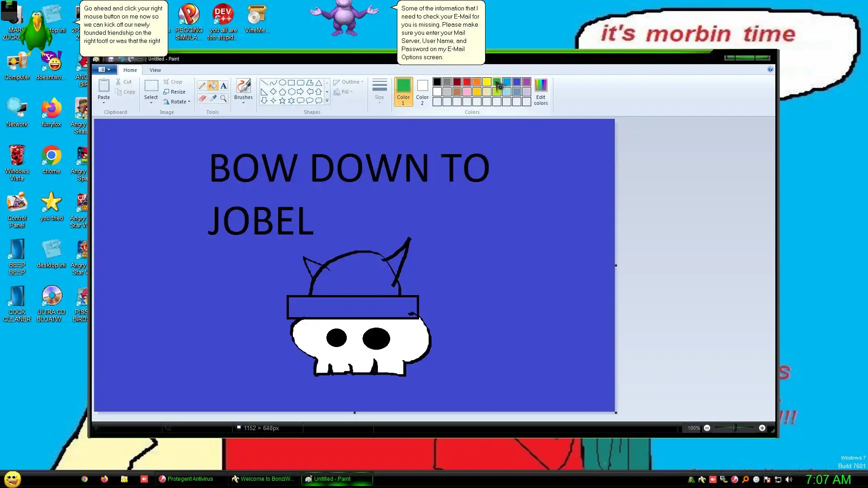This screenshot has height=488, width=868.
Task: Choose the five-point star shape
Action: [283, 101]
